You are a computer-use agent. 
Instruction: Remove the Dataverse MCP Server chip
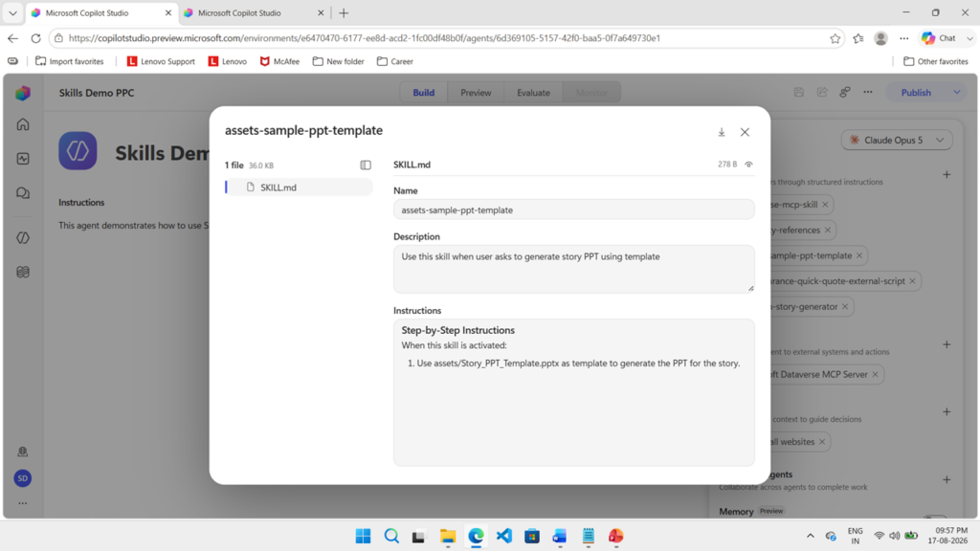pyautogui.click(x=875, y=374)
